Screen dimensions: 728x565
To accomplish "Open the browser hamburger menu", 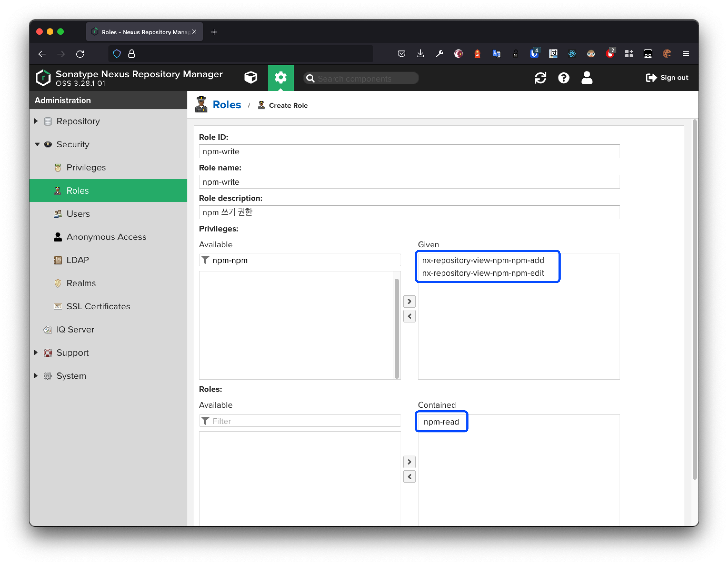I will pyautogui.click(x=686, y=54).
